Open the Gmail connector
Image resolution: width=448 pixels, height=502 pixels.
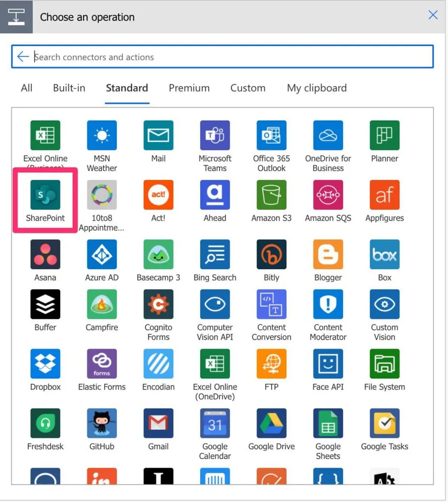click(158, 423)
